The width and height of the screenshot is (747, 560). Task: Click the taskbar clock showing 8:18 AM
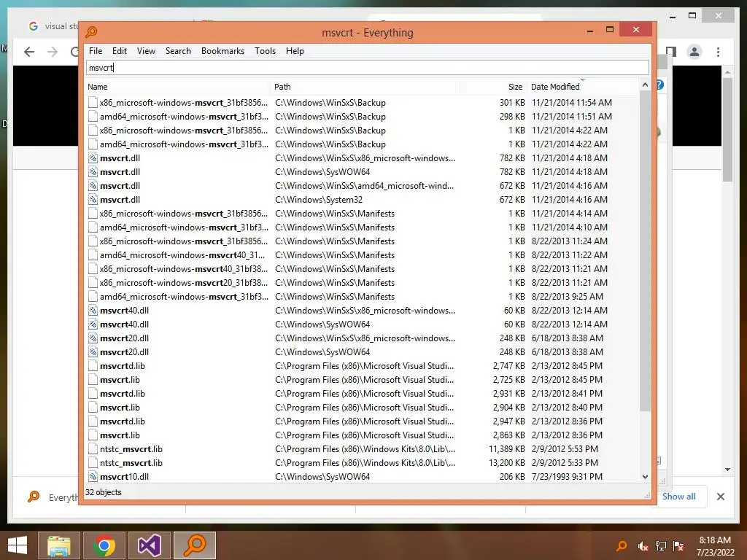coord(715,546)
